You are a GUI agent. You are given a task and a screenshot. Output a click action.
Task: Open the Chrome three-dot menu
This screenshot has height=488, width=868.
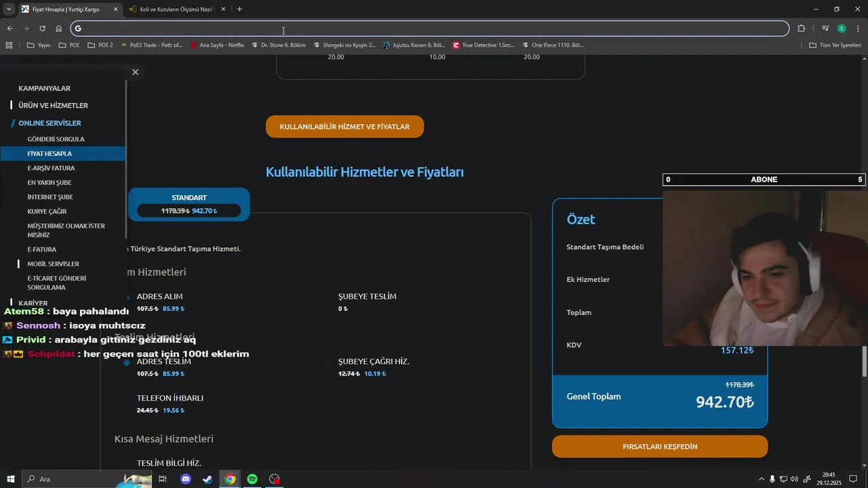pyautogui.click(x=859, y=28)
